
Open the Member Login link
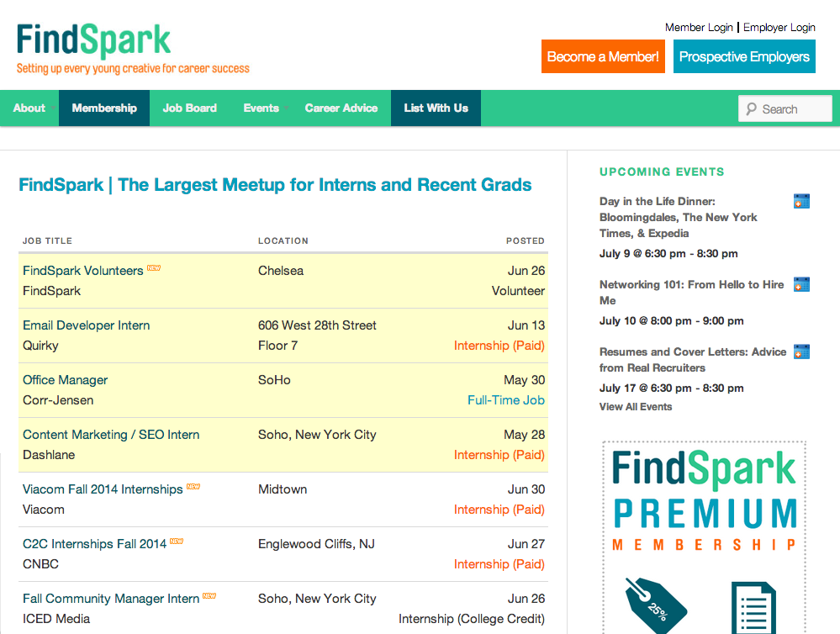699,28
